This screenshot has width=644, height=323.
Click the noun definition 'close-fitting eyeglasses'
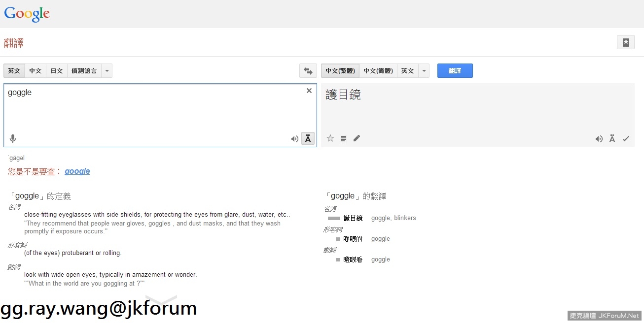[157, 215]
